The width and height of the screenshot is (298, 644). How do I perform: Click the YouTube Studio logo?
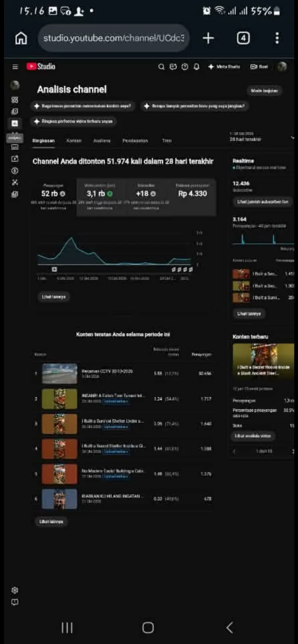coord(41,66)
